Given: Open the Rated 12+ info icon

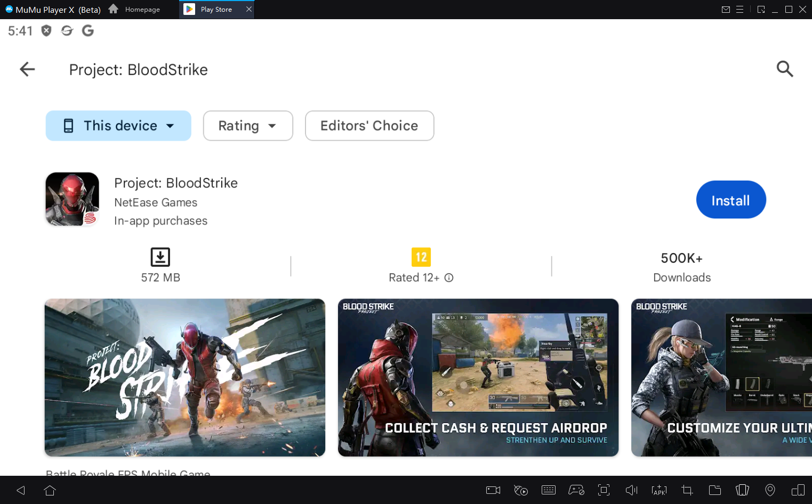Looking at the screenshot, I should click(449, 278).
